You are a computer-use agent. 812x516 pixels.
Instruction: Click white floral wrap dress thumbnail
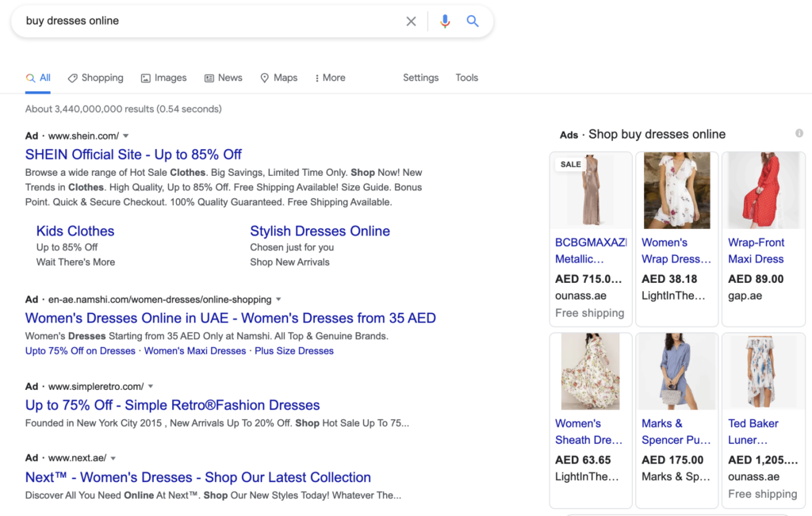tap(677, 190)
